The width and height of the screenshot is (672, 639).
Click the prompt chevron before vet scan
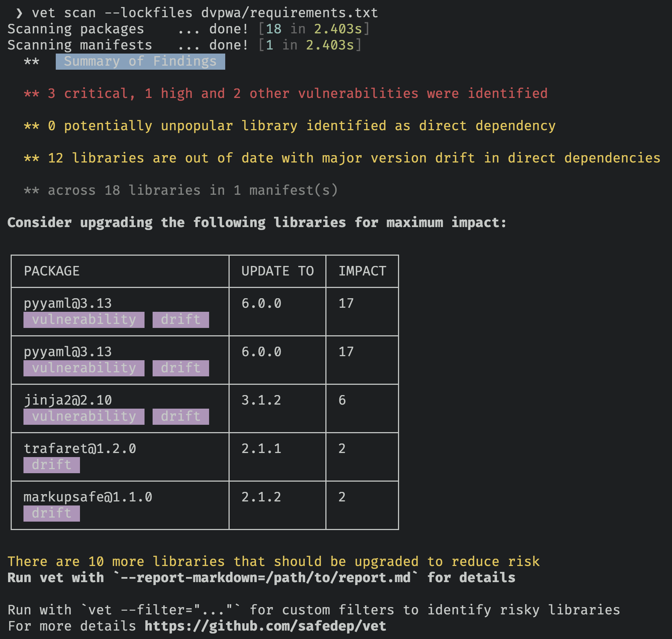tap(19, 13)
